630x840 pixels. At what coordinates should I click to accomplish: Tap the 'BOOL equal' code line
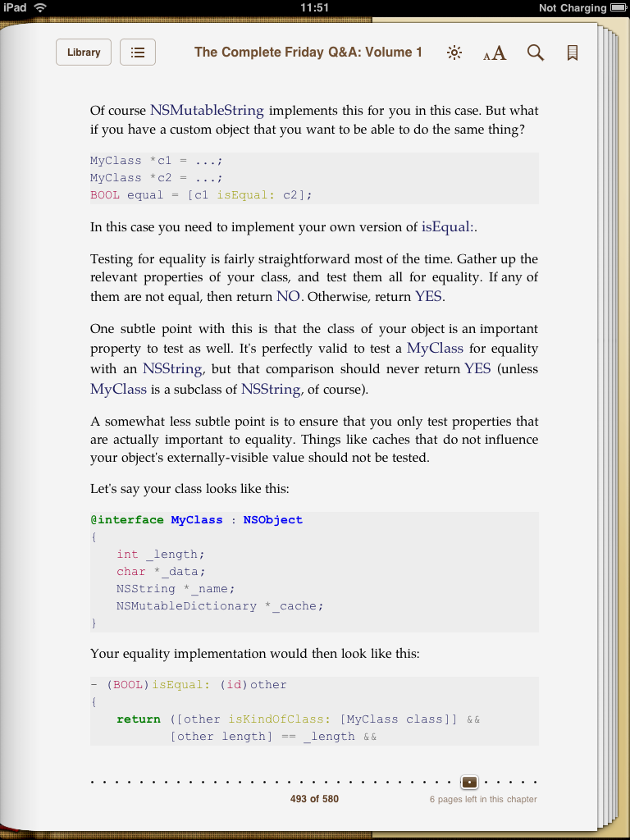201,195
